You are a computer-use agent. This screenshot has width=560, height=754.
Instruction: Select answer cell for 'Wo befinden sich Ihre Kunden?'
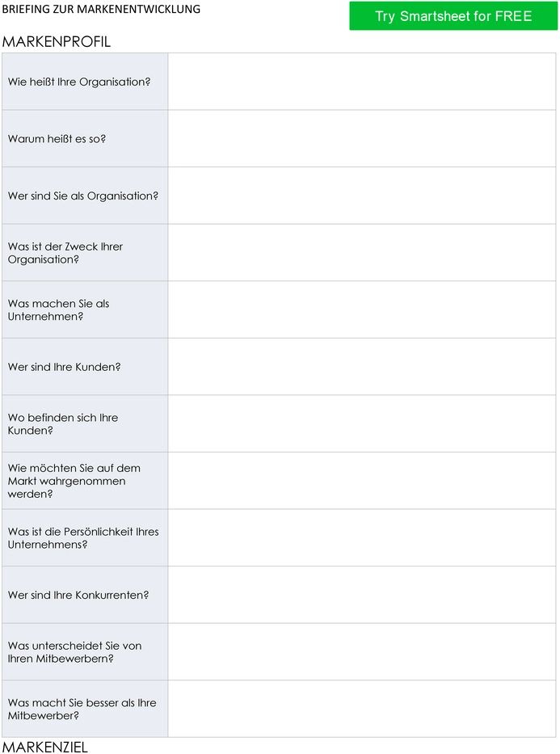(x=362, y=423)
